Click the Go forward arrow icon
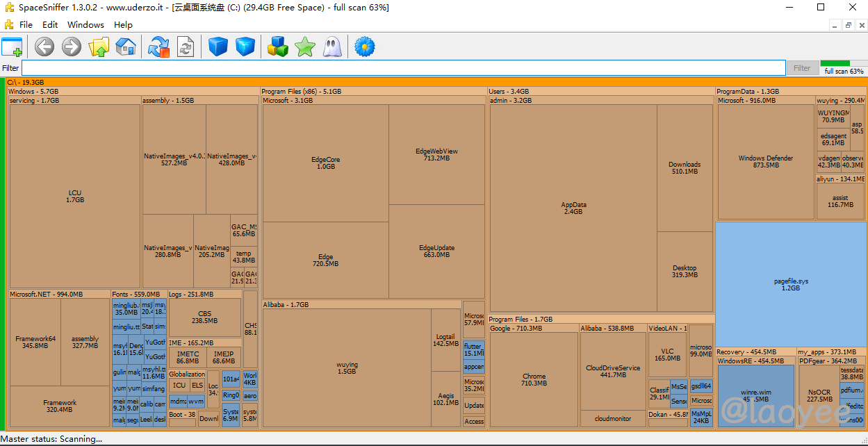Screen dimensions: 868x446 [x=72, y=47]
